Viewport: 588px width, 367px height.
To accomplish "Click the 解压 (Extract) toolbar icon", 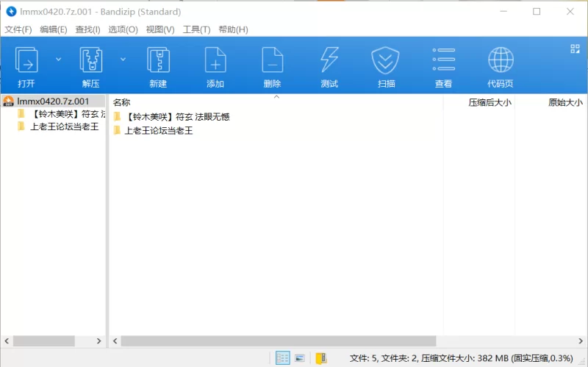I will [x=90, y=60].
